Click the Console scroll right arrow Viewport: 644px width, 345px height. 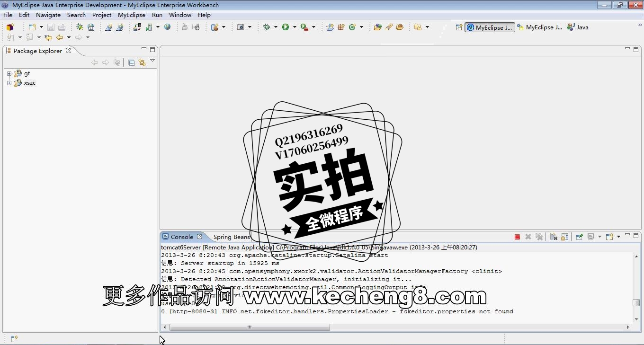(x=628, y=327)
